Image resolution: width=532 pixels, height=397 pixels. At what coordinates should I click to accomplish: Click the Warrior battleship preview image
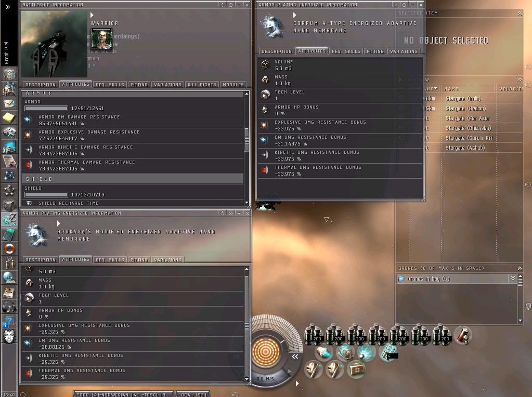[54, 44]
